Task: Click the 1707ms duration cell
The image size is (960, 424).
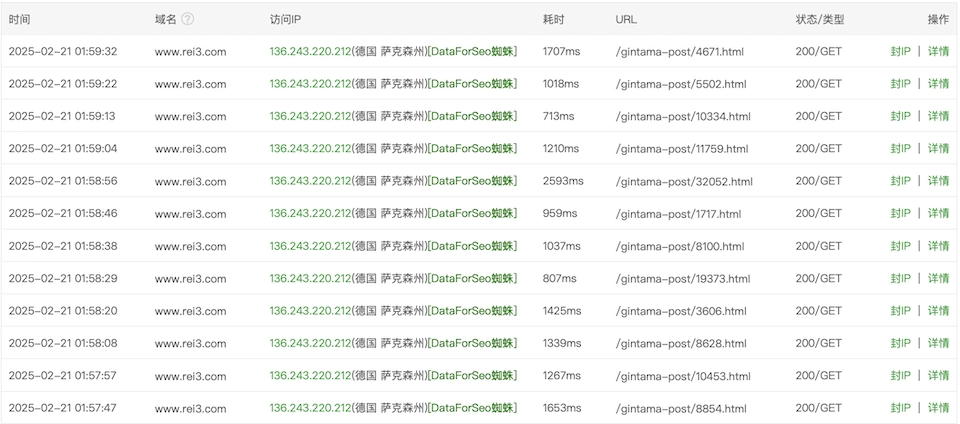Action: tap(561, 51)
